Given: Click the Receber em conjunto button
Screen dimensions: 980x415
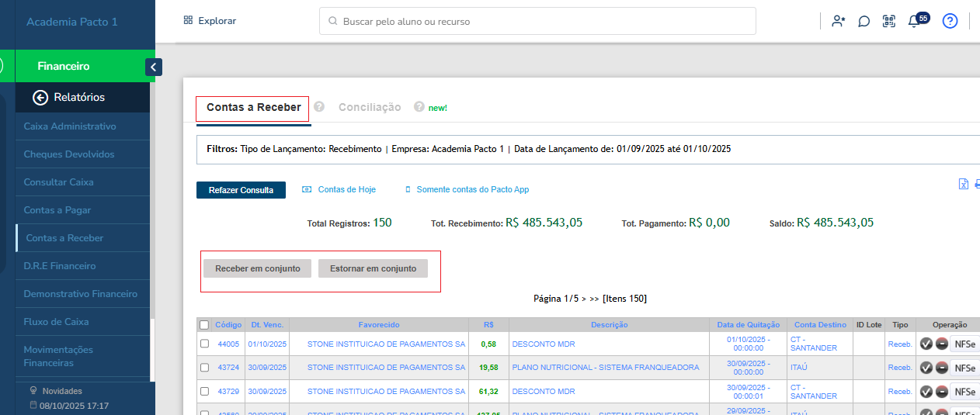Looking at the screenshot, I should click(x=257, y=268).
